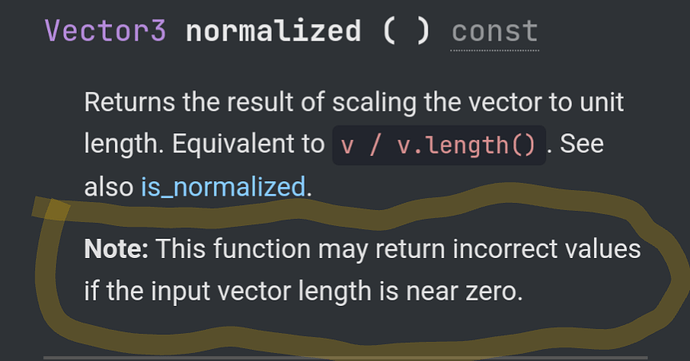Click the yellow hand-drawn highlight's top-left corner
Viewport: 690px width, 361px height.
coord(51,208)
